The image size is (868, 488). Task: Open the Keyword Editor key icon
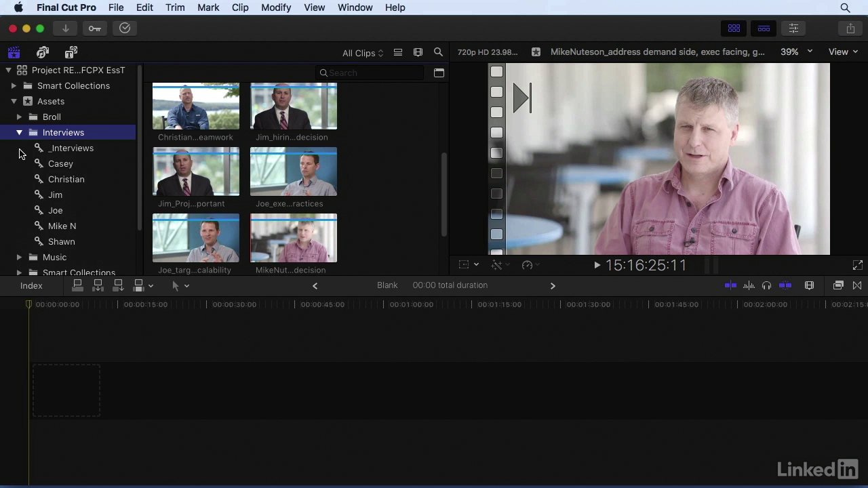coord(95,28)
